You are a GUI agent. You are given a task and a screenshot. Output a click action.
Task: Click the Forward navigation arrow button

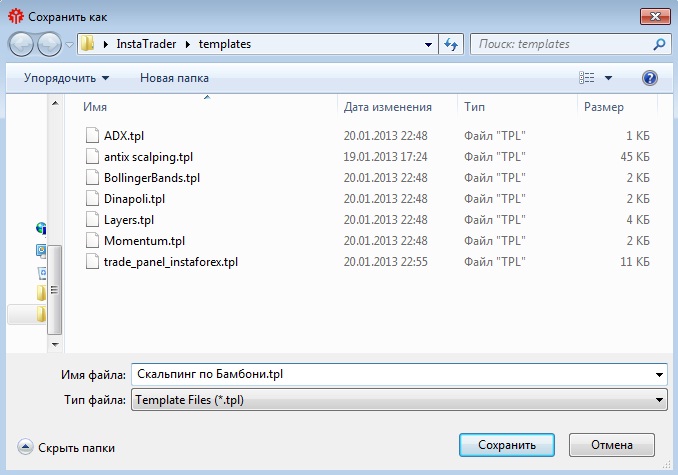[49, 44]
